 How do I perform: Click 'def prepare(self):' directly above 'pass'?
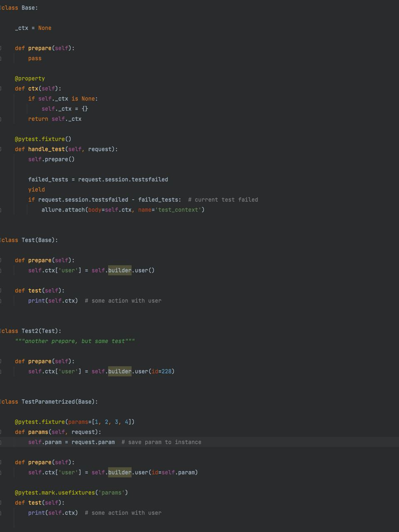45,48
